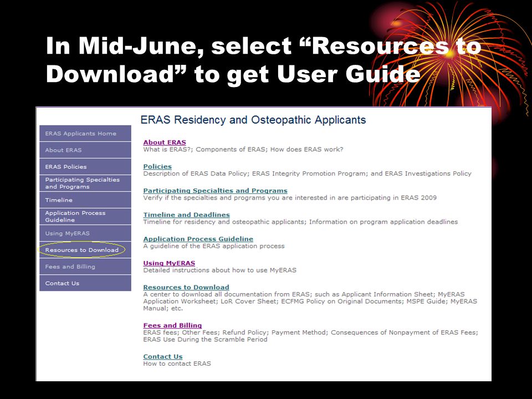Select text 'A guideline of the ERAS application process'

(214, 246)
